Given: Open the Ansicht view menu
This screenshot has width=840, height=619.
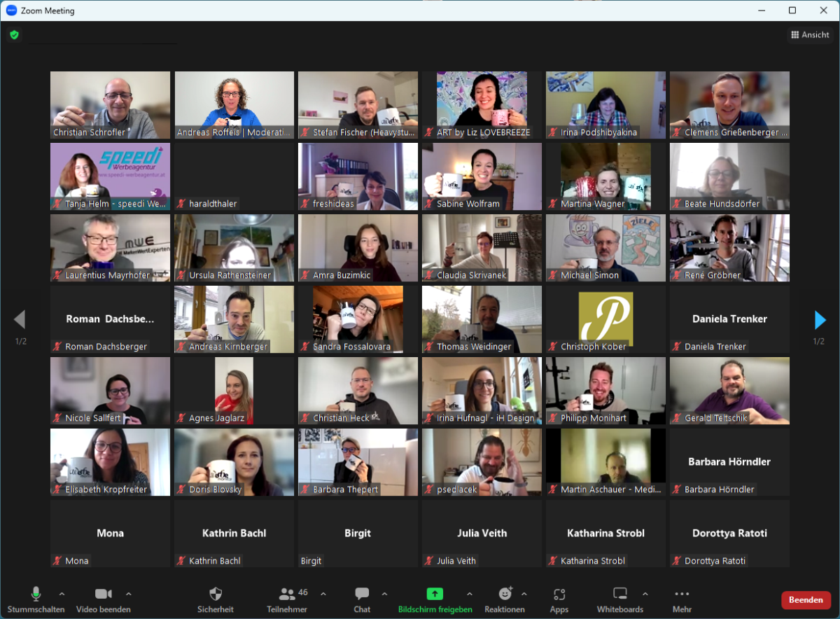Looking at the screenshot, I should pyautogui.click(x=810, y=35).
